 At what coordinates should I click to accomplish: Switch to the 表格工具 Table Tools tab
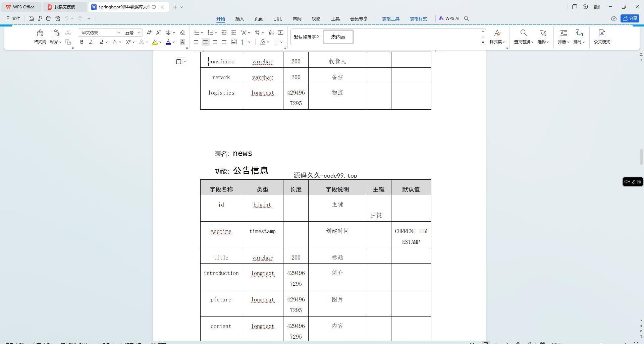tap(390, 19)
